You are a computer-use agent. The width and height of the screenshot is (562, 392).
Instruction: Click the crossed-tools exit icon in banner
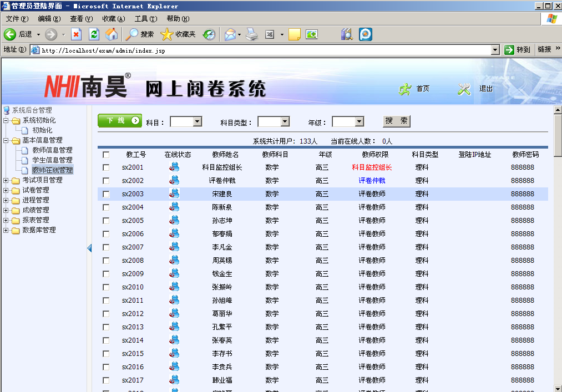(x=464, y=89)
